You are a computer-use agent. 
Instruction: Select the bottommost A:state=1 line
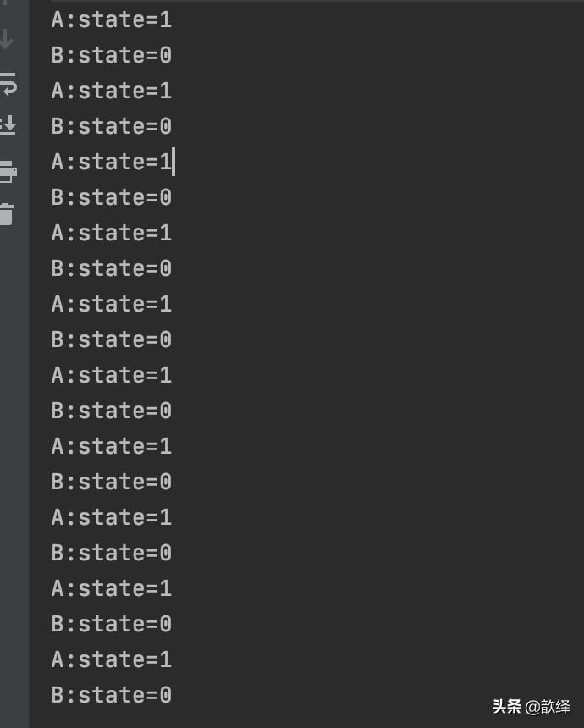click(x=110, y=659)
